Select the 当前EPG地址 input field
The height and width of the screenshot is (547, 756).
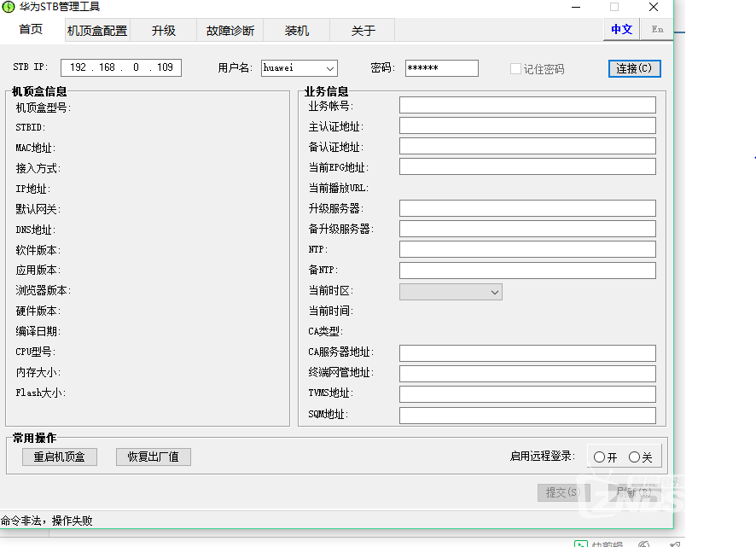pyautogui.click(x=527, y=166)
